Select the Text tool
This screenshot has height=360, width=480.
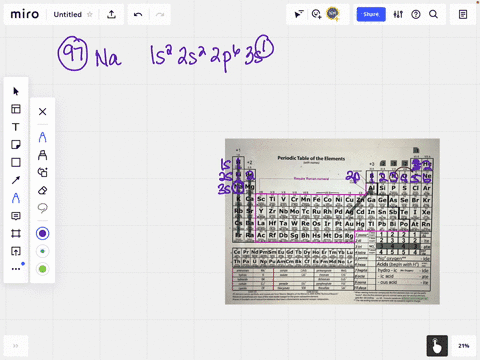click(16, 127)
